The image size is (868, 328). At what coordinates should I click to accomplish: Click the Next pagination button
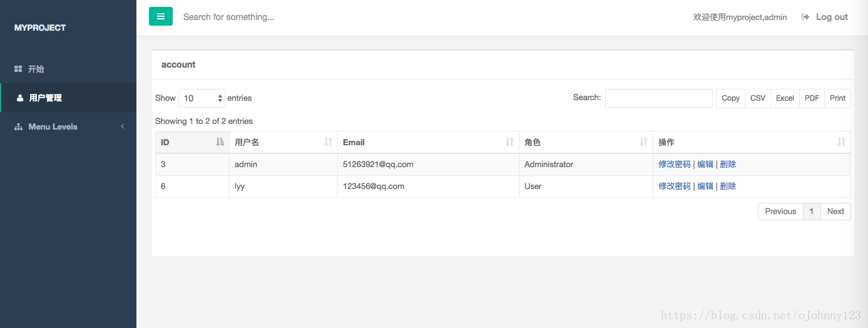click(x=835, y=212)
